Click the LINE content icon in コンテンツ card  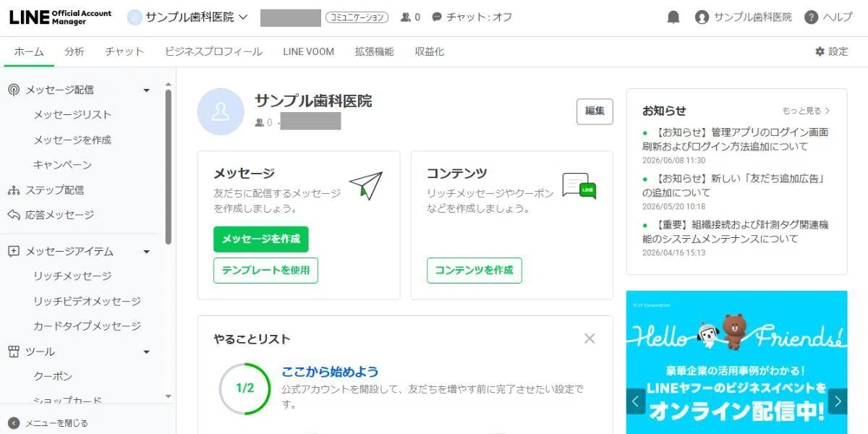click(579, 186)
